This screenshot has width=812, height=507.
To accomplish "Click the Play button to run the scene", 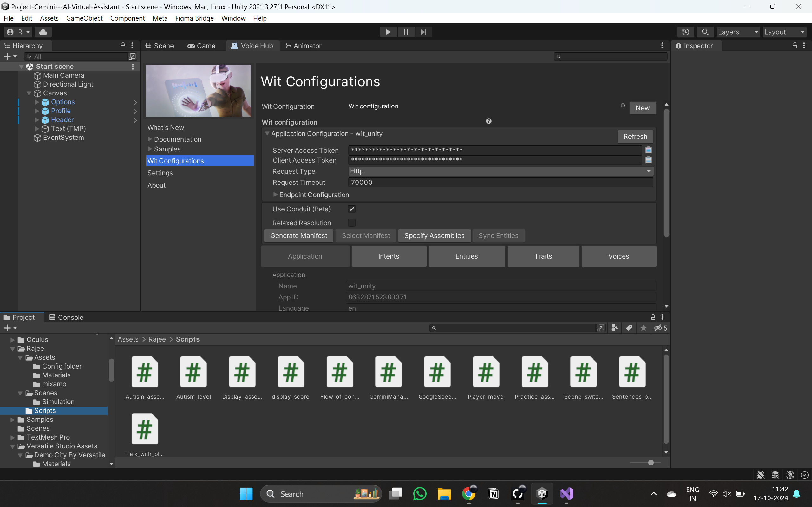I will 388,32.
